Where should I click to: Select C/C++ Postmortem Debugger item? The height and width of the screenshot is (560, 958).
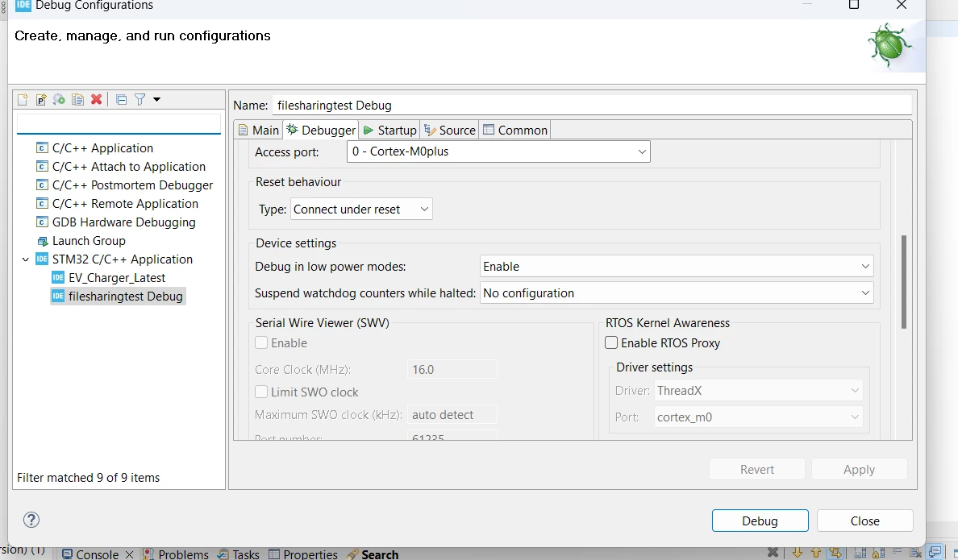pos(132,185)
